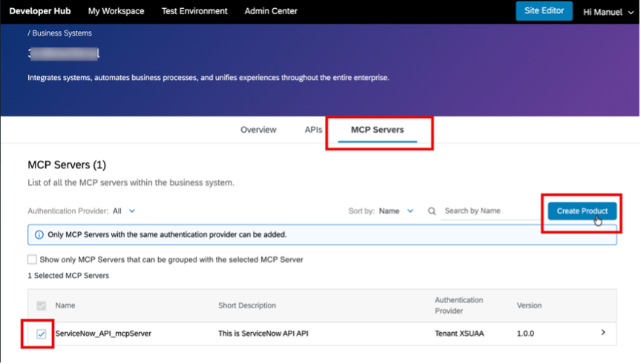Switch to the APIs tab

[313, 130]
